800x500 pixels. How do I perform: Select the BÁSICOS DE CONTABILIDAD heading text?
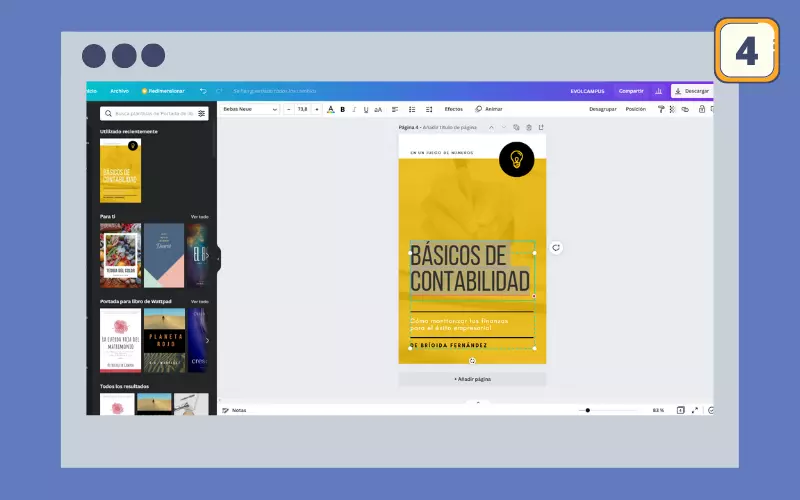470,268
